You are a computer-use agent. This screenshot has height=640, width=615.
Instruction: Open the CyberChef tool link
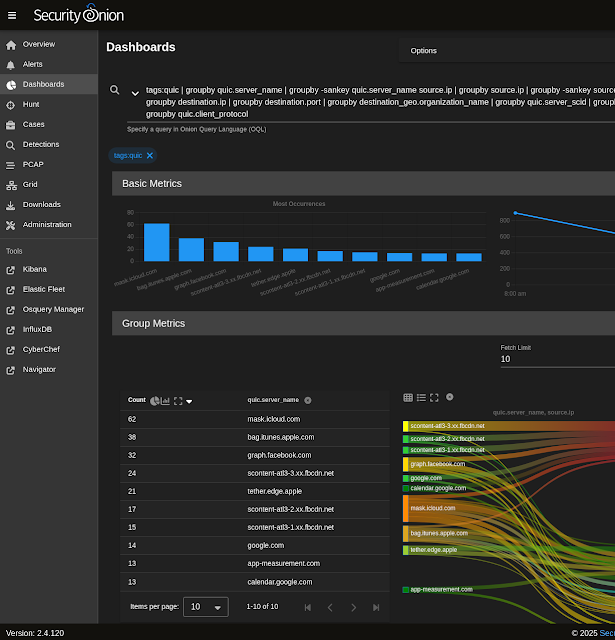[x=41, y=349]
